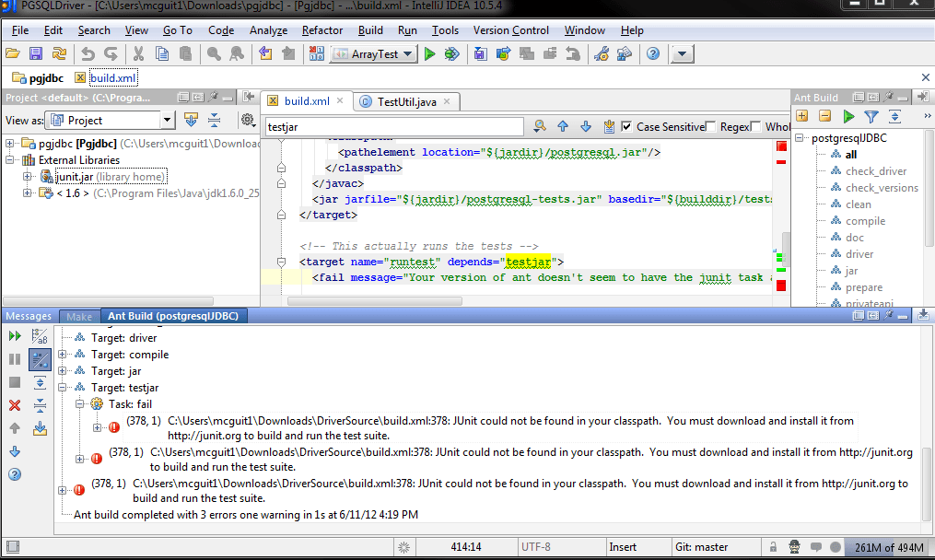
Task: Open the Refactor menu
Action: coord(321,29)
